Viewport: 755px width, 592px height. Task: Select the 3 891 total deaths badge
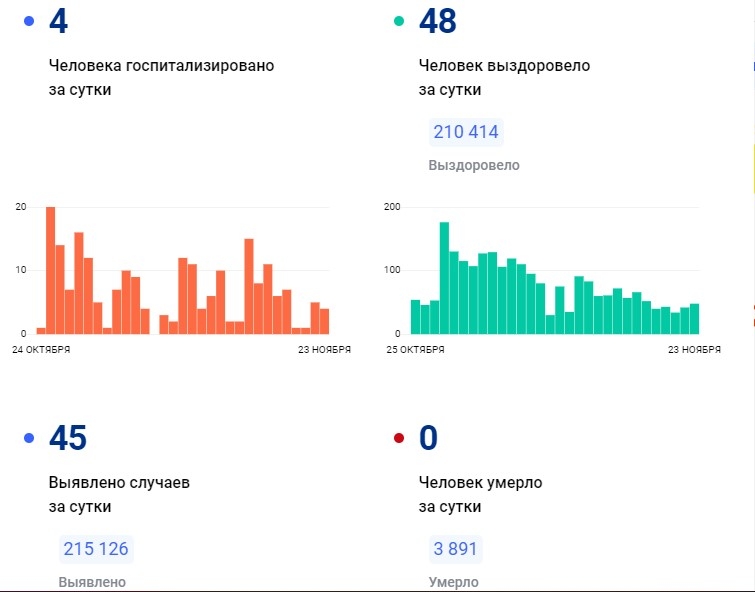(454, 549)
